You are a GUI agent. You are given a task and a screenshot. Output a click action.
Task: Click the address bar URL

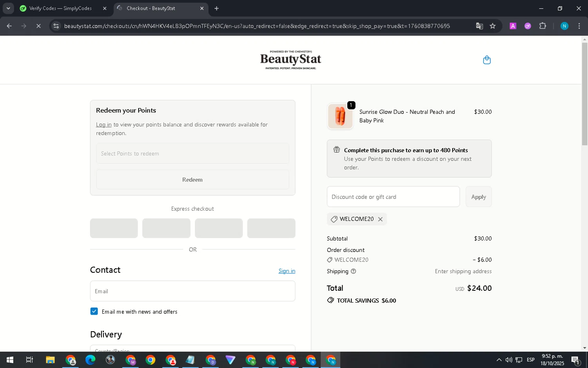click(x=257, y=26)
